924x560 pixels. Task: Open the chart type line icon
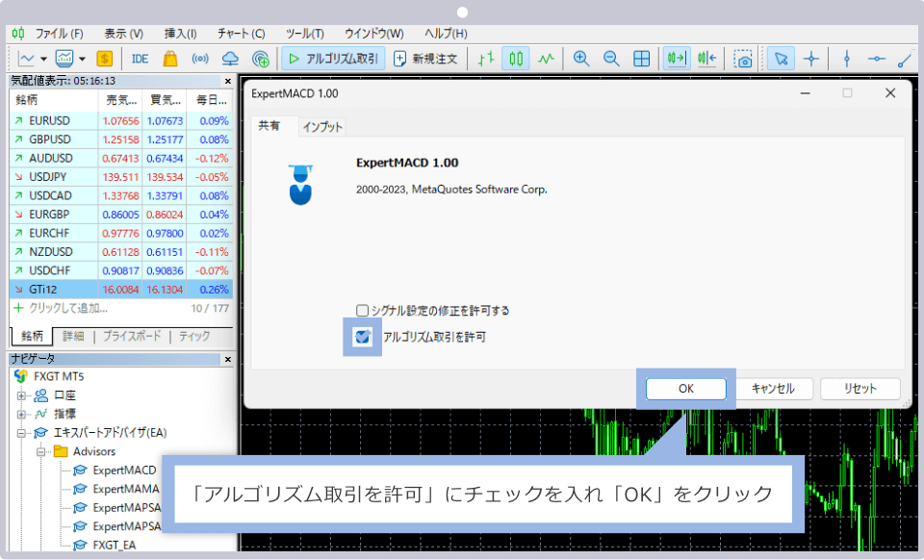click(27, 59)
